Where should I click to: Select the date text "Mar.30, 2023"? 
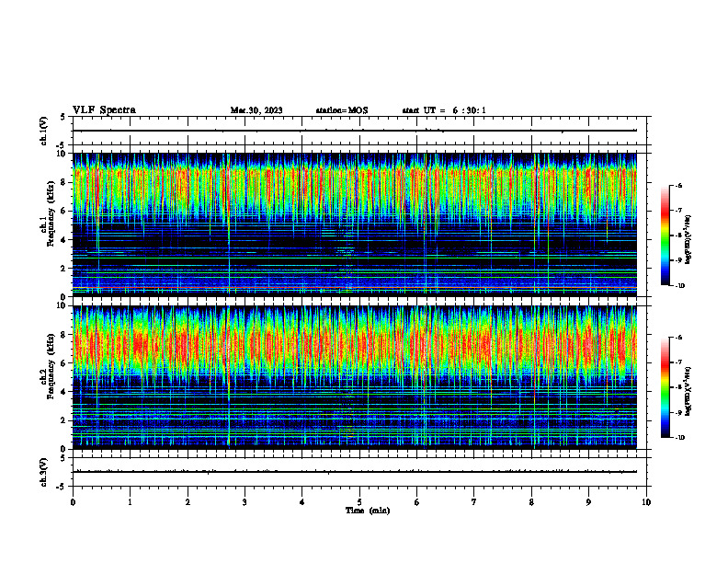coord(256,110)
